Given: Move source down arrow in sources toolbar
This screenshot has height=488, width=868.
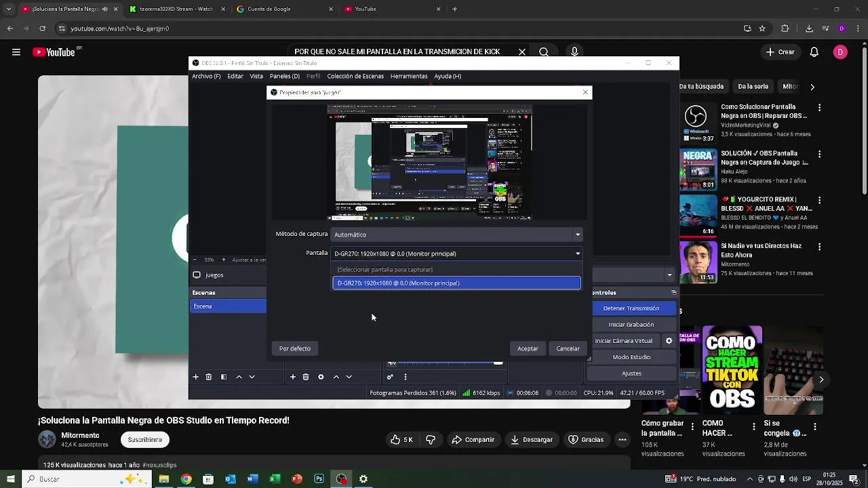Looking at the screenshot, I should (x=349, y=377).
